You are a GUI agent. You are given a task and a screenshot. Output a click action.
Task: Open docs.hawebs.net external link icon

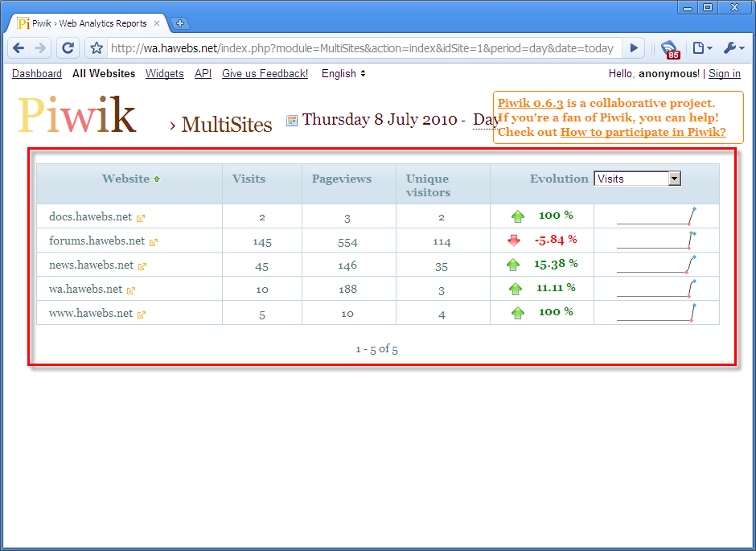pyautogui.click(x=141, y=217)
